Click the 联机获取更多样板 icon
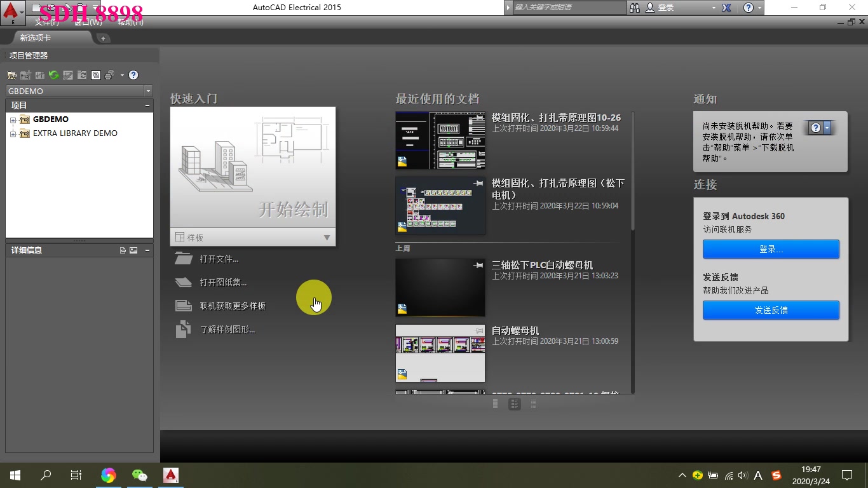This screenshot has width=868, height=488. tap(184, 306)
